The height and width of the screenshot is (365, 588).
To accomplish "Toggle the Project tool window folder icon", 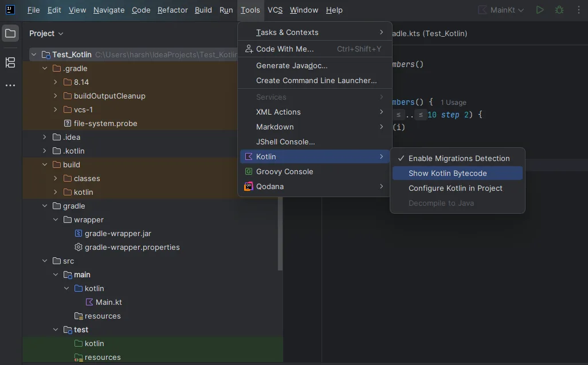I will point(10,33).
